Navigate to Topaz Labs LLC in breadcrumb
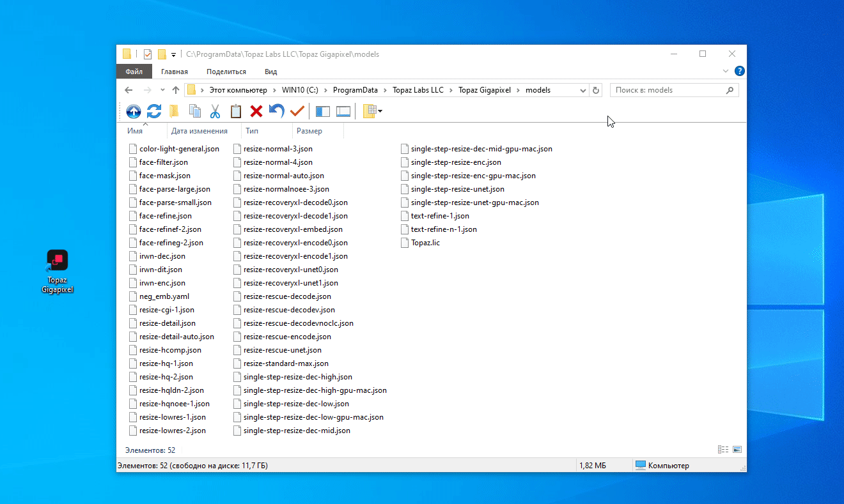 point(418,90)
